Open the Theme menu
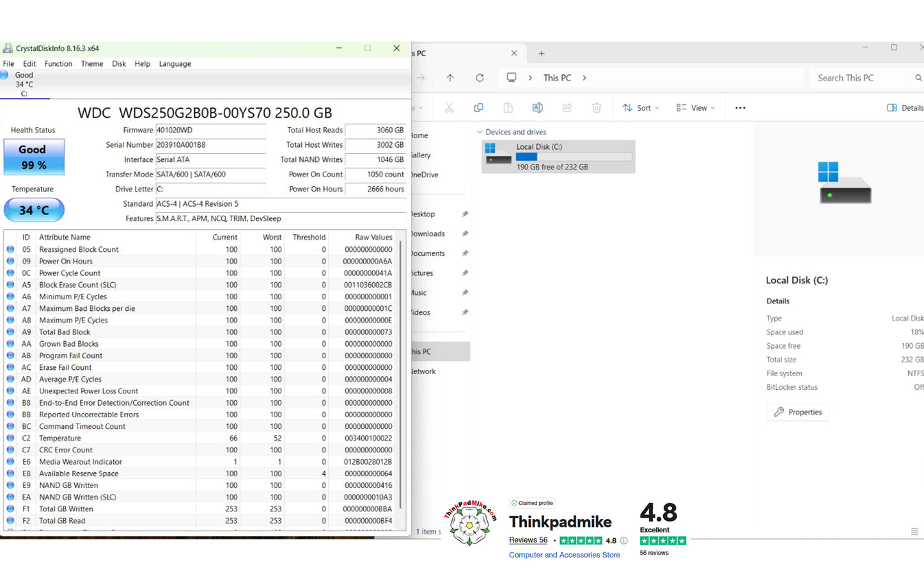This screenshot has width=924, height=581. [x=92, y=64]
